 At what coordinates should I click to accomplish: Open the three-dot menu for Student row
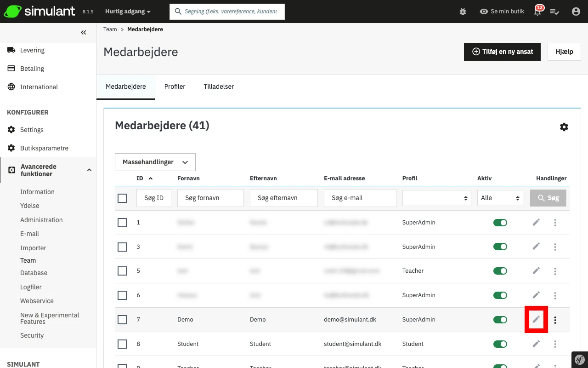(x=555, y=344)
